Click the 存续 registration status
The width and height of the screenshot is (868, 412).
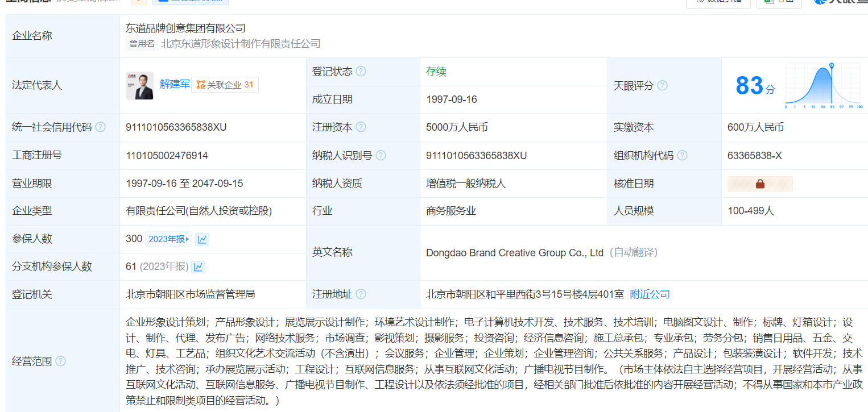click(x=436, y=72)
